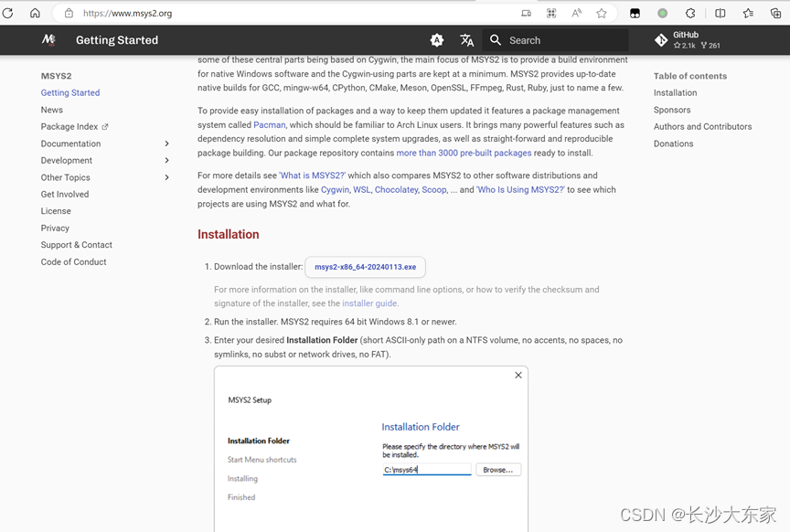Open 'Who Is Using MSYS2?' link
Viewport: 790px width, 532px height.
(x=520, y=190)
